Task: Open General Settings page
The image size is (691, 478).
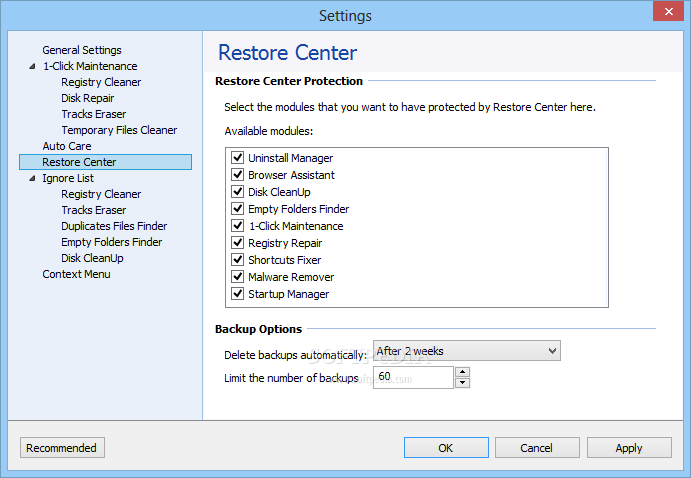Action: tap(82, 50)
